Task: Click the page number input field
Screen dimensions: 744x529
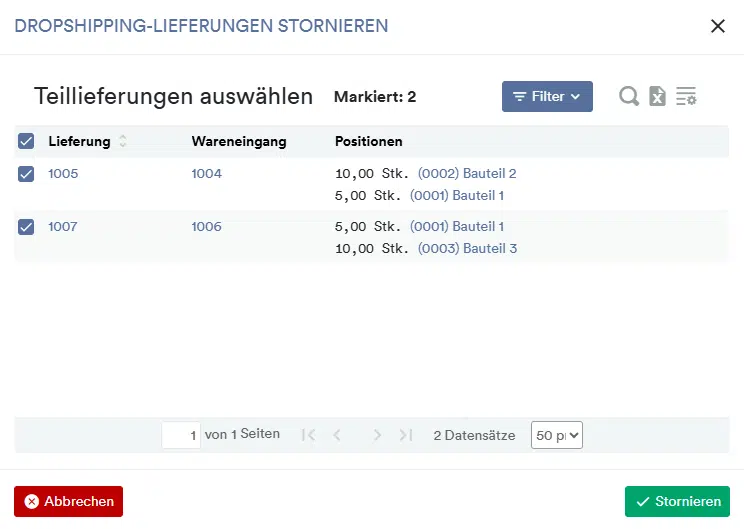Action: tap(181, 435)
